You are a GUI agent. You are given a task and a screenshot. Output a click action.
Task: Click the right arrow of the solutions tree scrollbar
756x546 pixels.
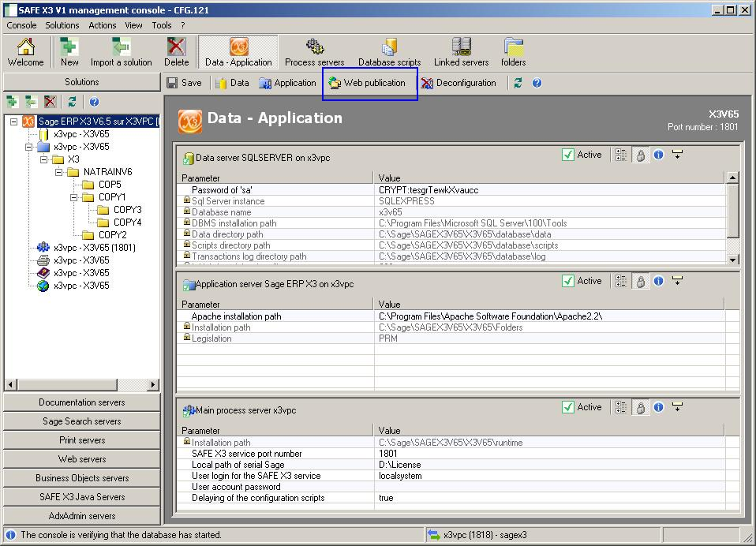pos(153,384)
